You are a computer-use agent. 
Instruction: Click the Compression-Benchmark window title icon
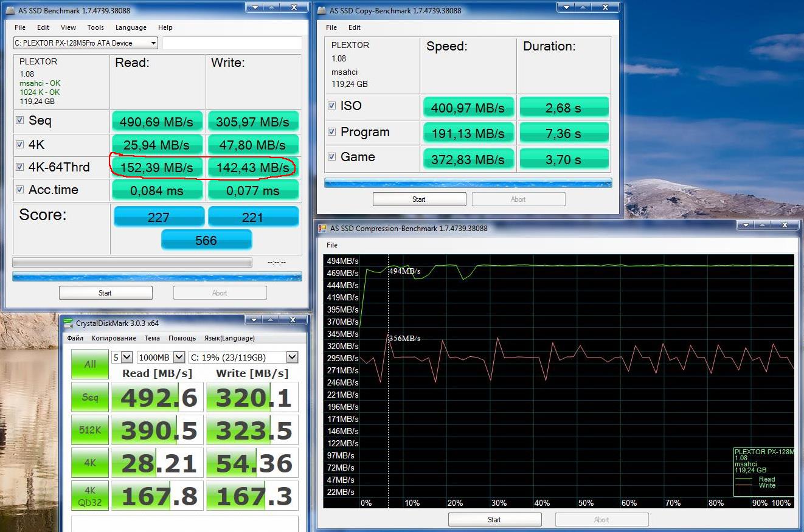pyautogui.click(x=322, y=229)
